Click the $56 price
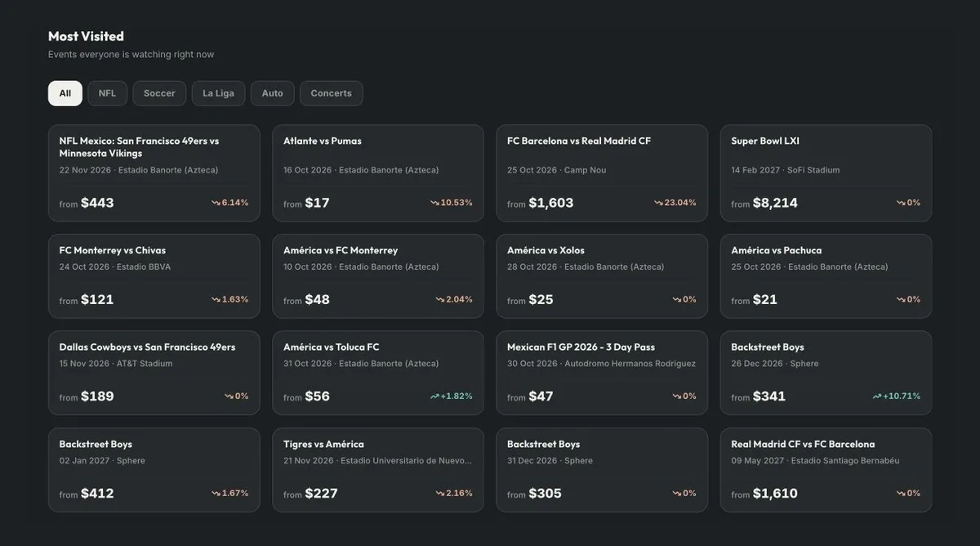980x546 pixels. 317,396
